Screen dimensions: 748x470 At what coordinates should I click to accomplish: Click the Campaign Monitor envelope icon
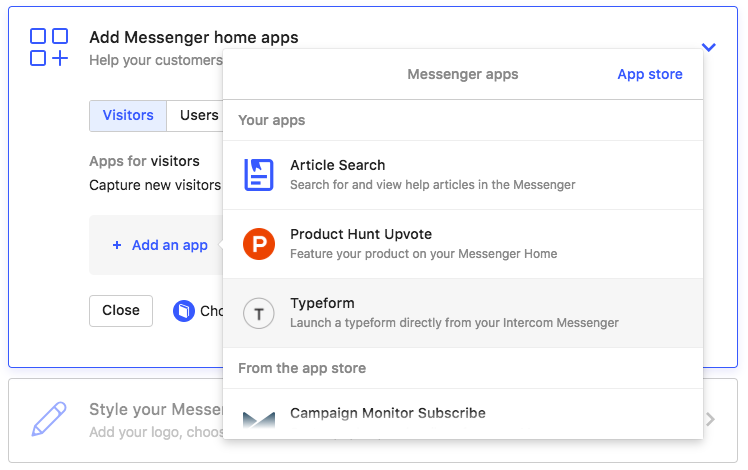(259, 420)
